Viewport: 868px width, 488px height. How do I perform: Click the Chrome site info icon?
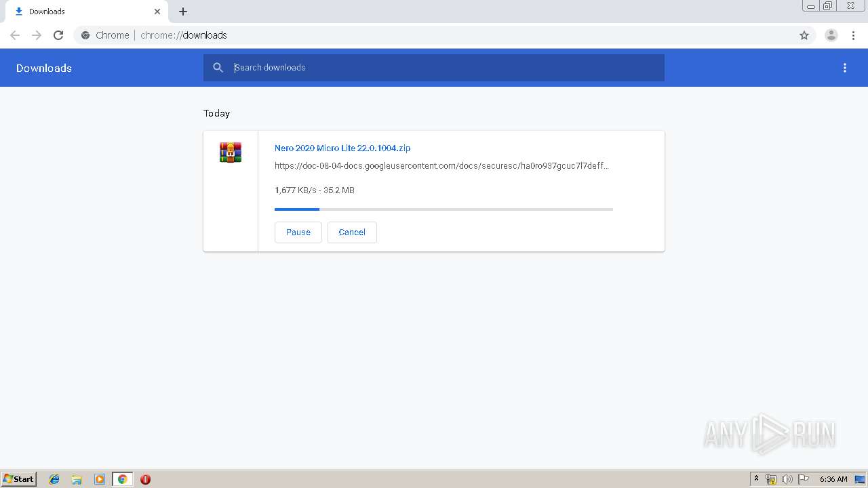[x=85, y=35]
